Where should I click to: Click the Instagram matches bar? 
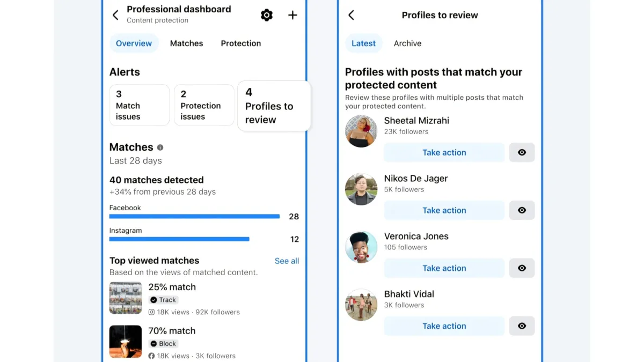179,239
